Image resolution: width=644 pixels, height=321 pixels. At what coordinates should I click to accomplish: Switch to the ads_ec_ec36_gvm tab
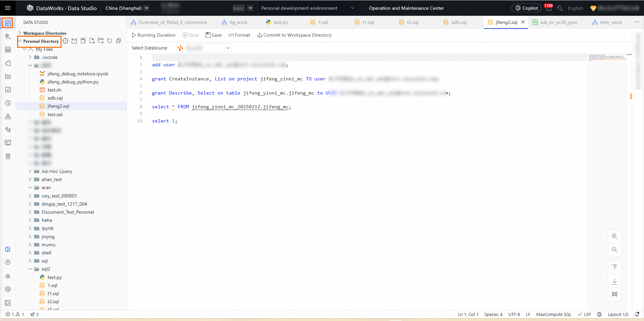click(x=555, y=22)
